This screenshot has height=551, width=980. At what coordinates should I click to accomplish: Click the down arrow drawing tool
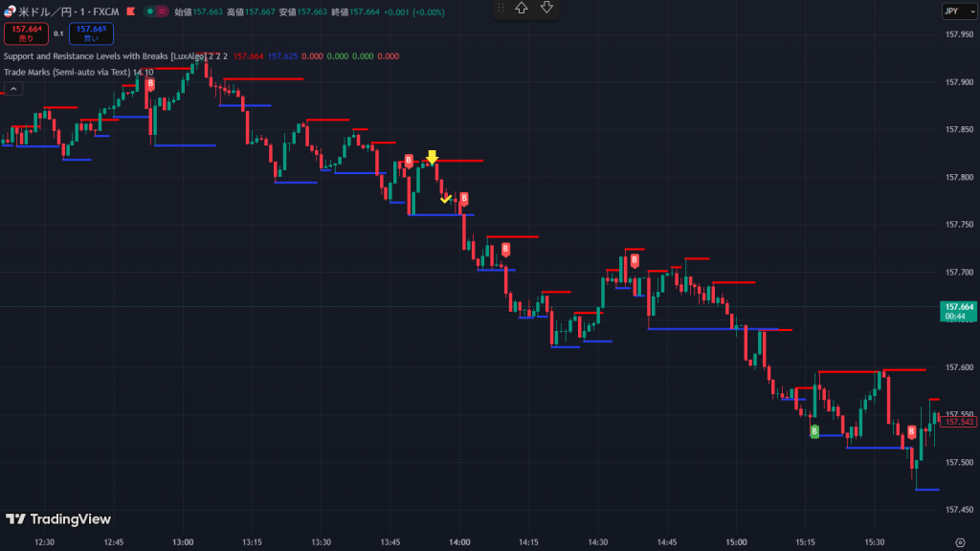[x=546, y=9]
